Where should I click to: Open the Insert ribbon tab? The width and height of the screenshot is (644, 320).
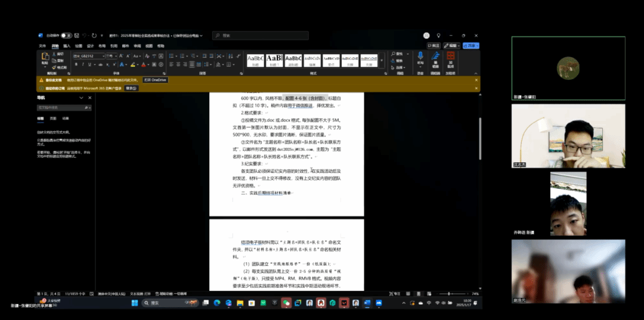point(67,45)
